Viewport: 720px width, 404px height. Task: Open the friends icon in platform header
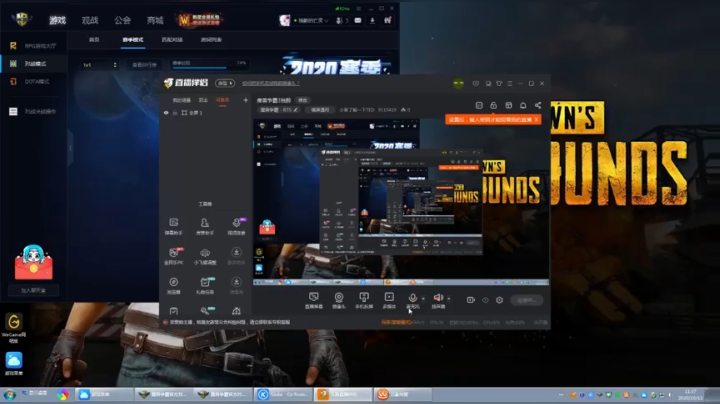[342, 20]
